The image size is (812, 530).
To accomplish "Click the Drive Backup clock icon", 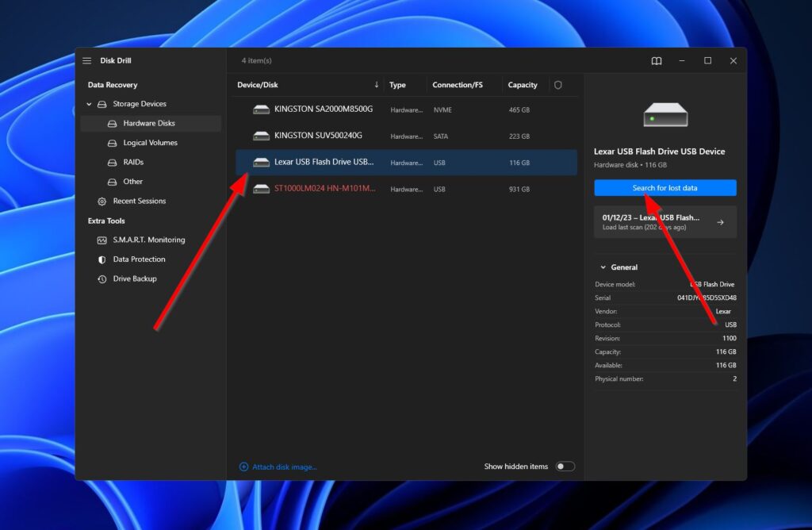I will (x=101, y=279).
